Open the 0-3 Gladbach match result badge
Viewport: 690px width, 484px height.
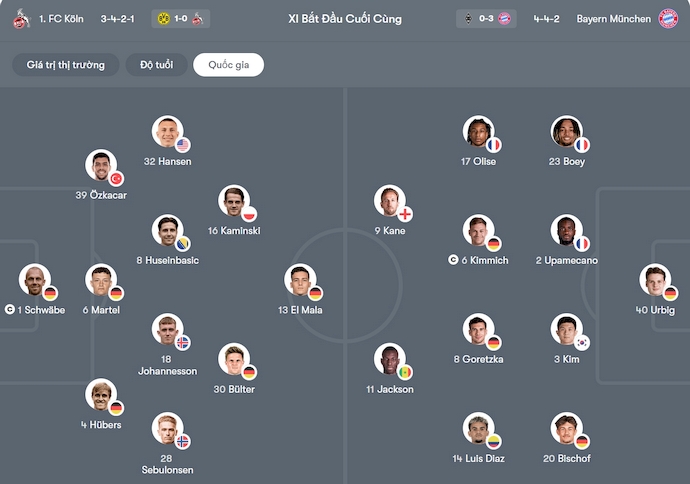tap(486, 18)
